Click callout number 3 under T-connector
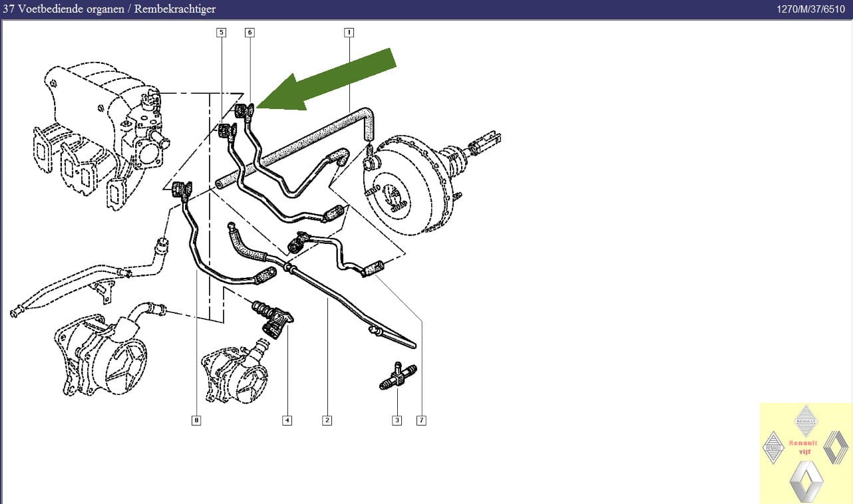853x504 pixels. [397, 420]
